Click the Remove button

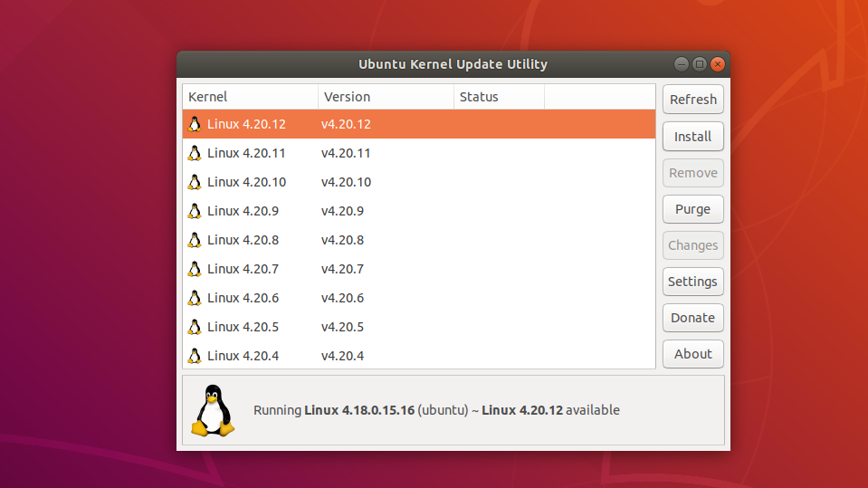[693, 173]
